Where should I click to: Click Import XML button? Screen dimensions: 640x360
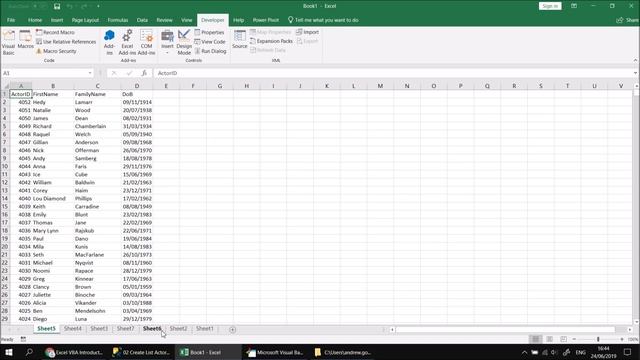[308, 32]
